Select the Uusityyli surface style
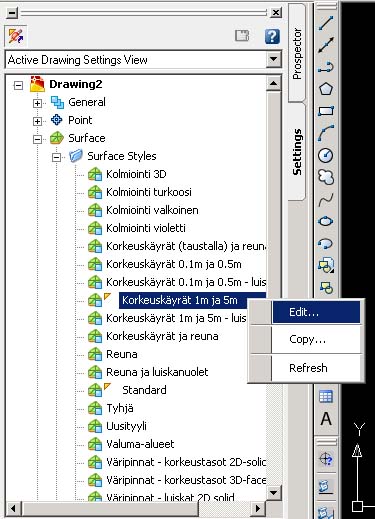This screenshot has width=375, height=519. pyautogui.click(x=126, y=426)
